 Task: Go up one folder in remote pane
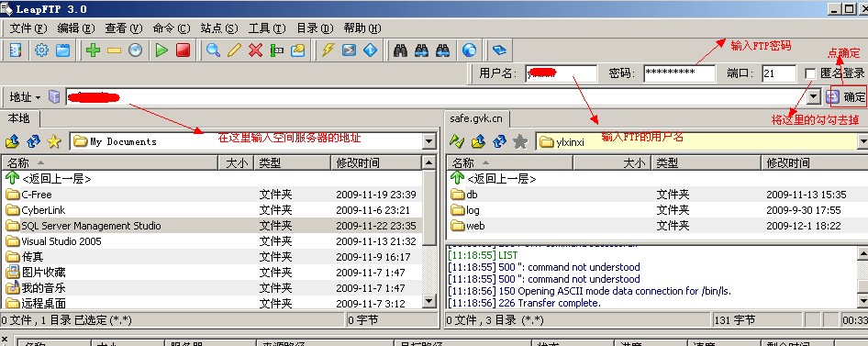pyautogui.click(x=478, y=141)
